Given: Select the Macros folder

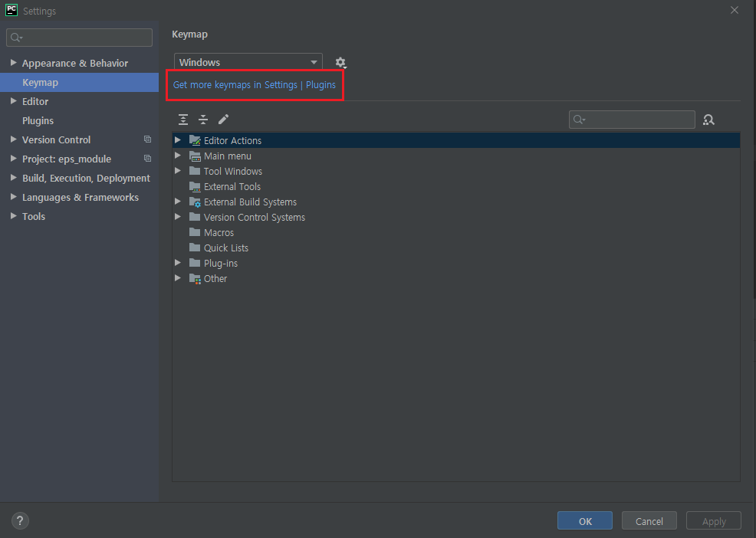Looking at the screenshot, I should [x=220, y=232].
